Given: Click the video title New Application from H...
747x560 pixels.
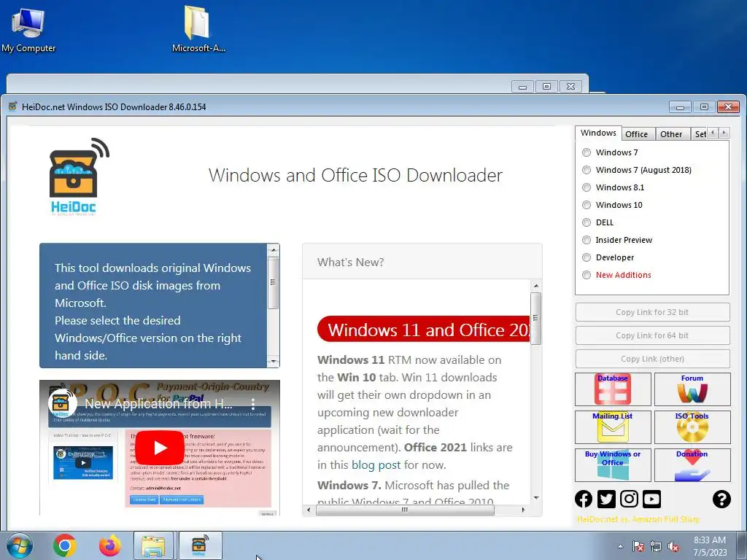Looking at the screenshot, I should 158,404.
